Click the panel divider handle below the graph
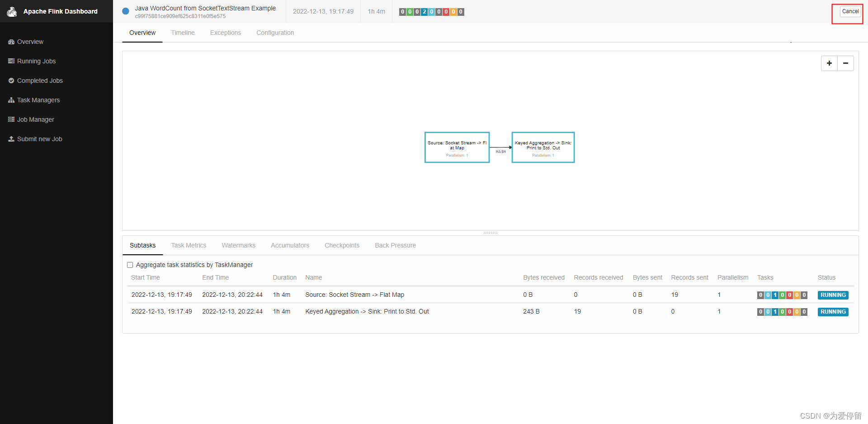 (490, 233)
